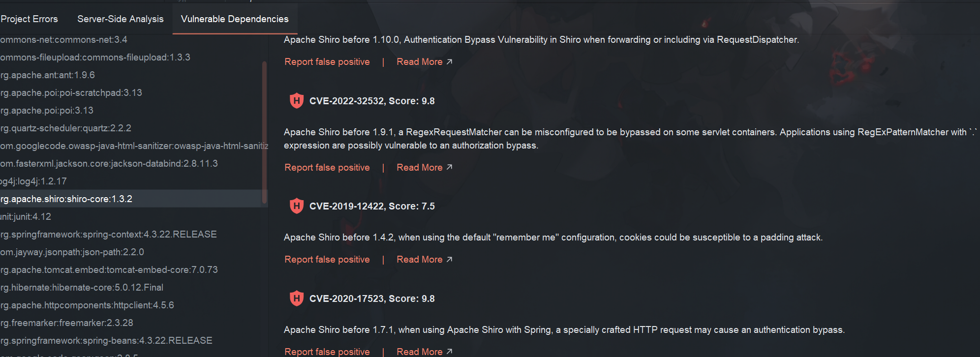The width and height of the screenshot is (980, 357).
Task: Select the tomcat-embed-core:7.0.73 dependency
Action: [109, 270]
